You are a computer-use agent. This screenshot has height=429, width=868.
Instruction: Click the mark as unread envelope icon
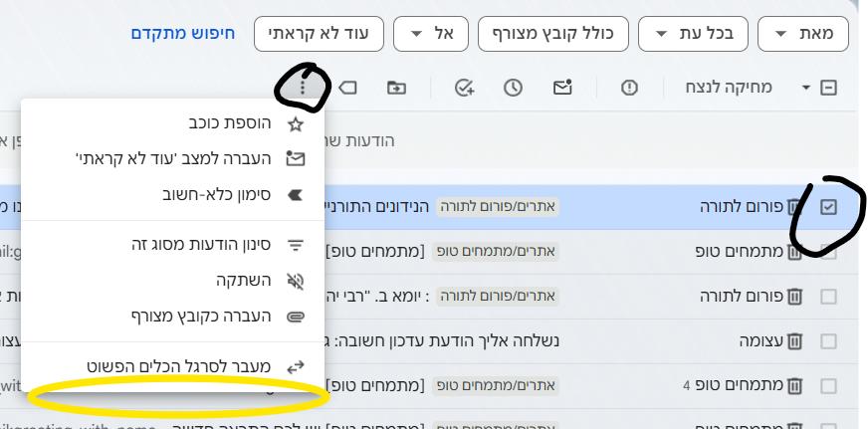562,88
